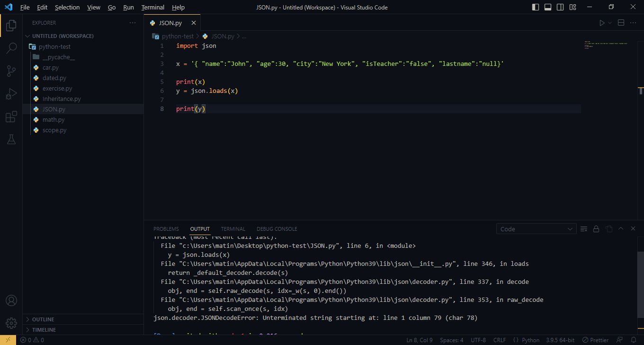Screen dimensions: 644x345
Task: Click the Manage gear icon
Action: [11, 323]
